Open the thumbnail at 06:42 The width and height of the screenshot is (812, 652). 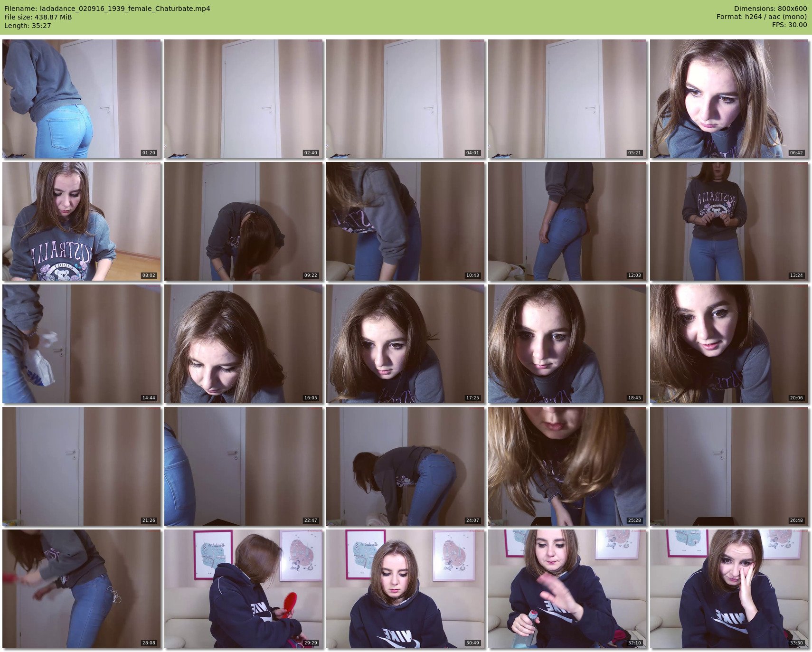[x=729, y=99]
